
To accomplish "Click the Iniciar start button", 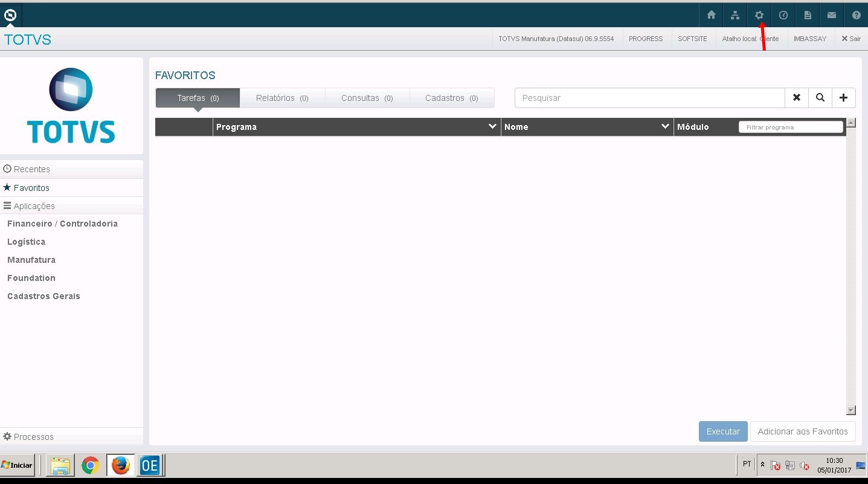I will click(x=18, y=465).
